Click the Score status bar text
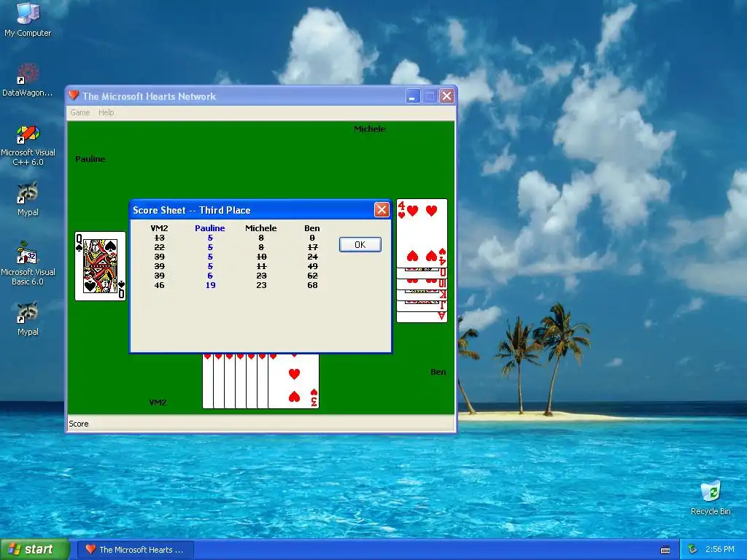Viewport: 747px width, 560px height. tap(79, 424)
